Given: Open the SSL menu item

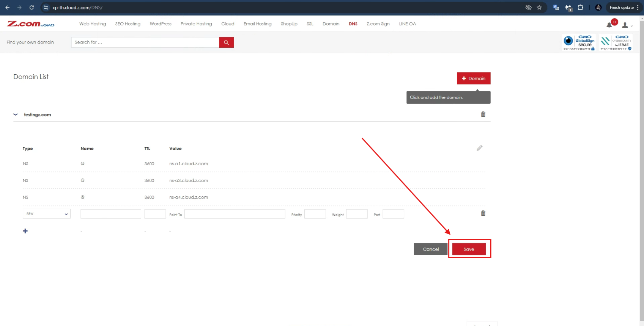Looking at the screenshot, I should (x=310, y=24).
